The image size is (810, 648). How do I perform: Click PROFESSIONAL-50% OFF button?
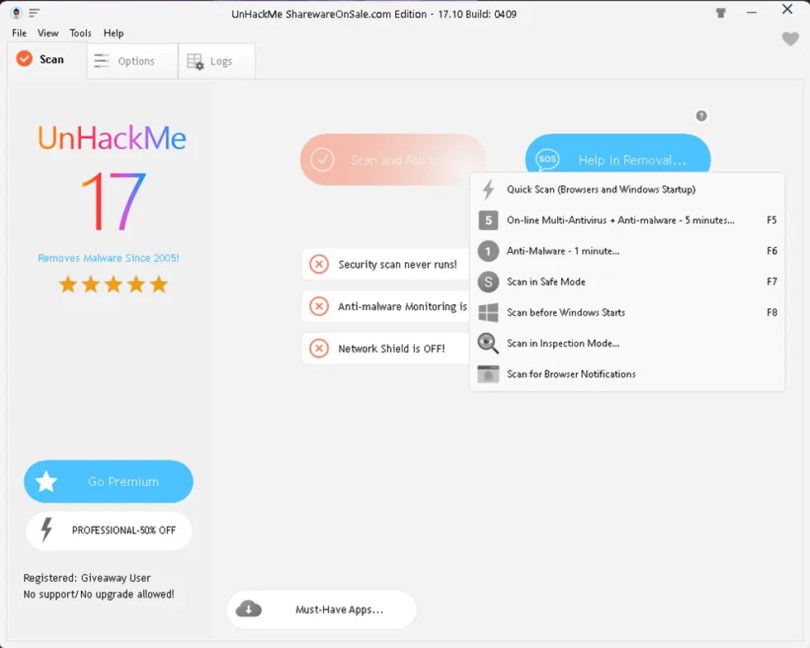point(108,530)
